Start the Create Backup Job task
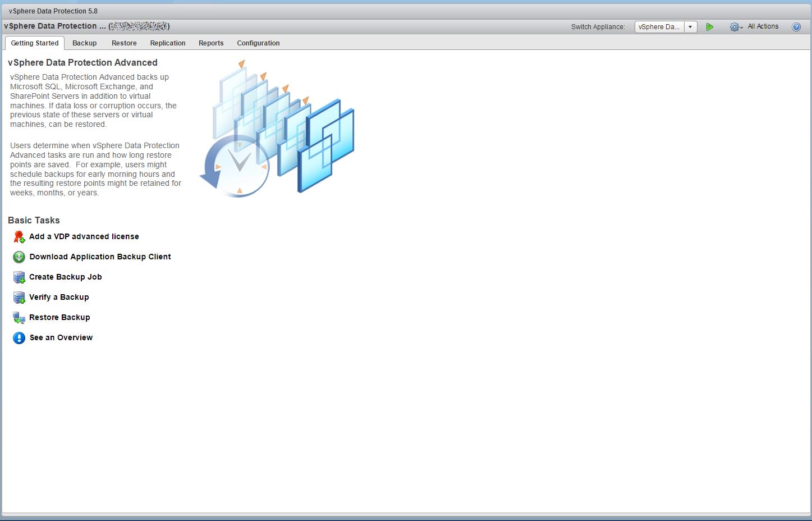This screenshot has width=812, height=521. [x=66, y=277]
